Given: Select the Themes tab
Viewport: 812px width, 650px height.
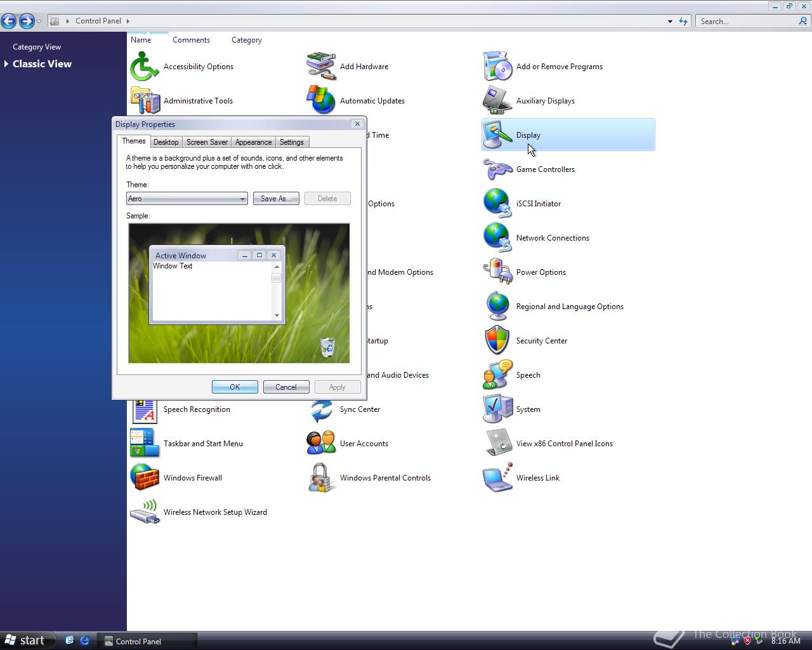Looking at the screenshot, I should click(134, 141).
